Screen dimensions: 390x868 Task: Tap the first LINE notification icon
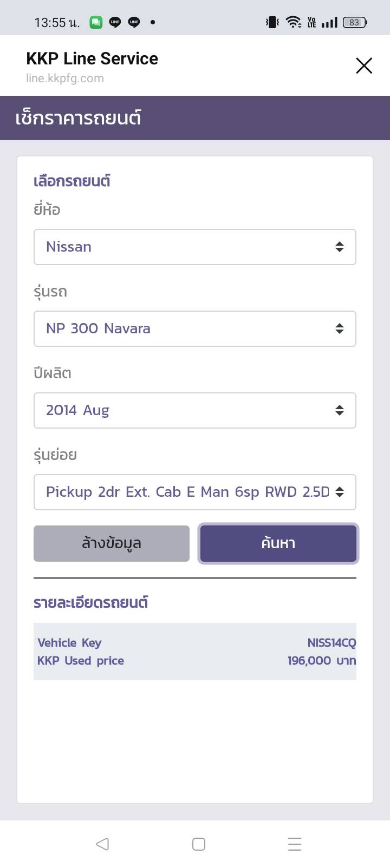115,22
